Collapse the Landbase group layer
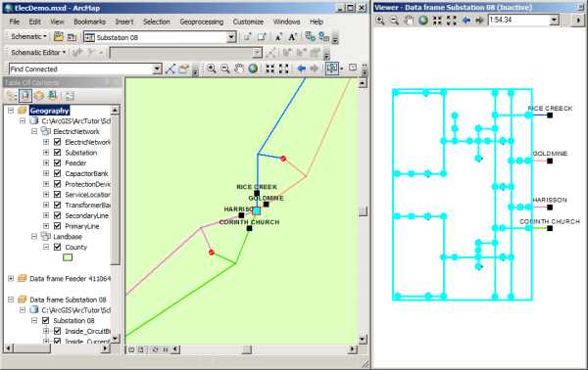 [x=34, y=236]
